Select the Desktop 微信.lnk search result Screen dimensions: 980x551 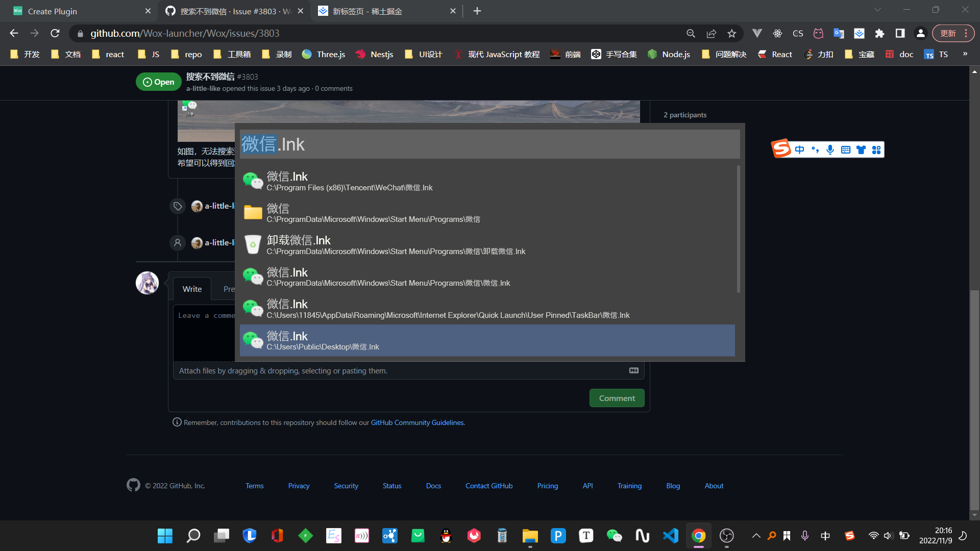(x=487, y=340)
